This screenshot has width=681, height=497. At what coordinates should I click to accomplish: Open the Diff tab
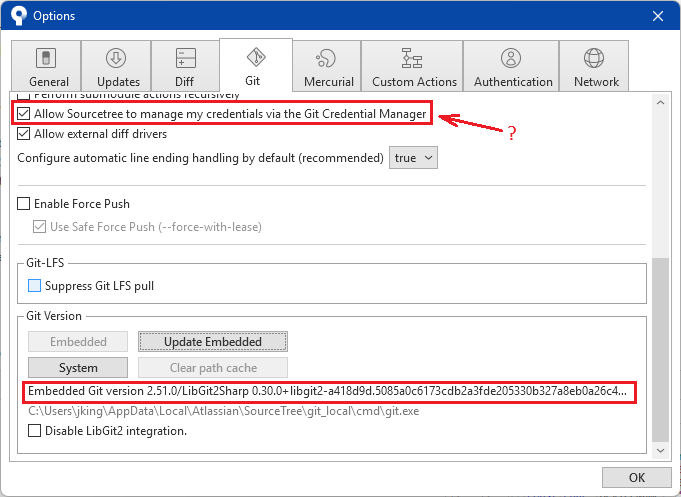[185, 66]
